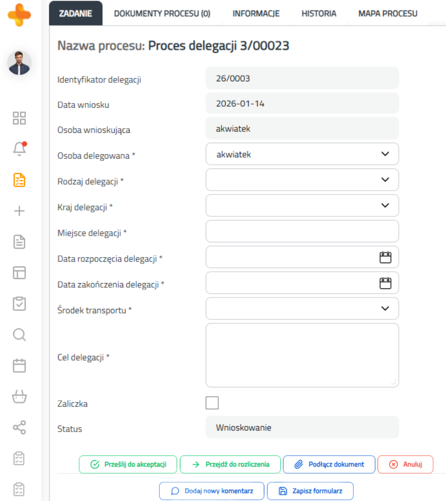The height and width of the screenshot is (501, 448).
Task: Open the search magnifier icon
Action: pyautogui.click(x=19, y=335)
